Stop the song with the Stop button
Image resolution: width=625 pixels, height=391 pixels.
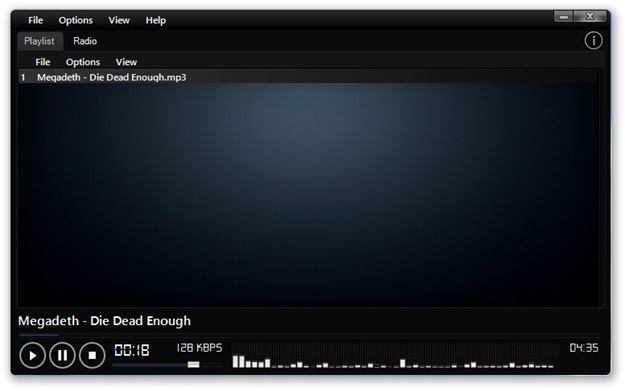pyautogui.click(x=92, y=355)
